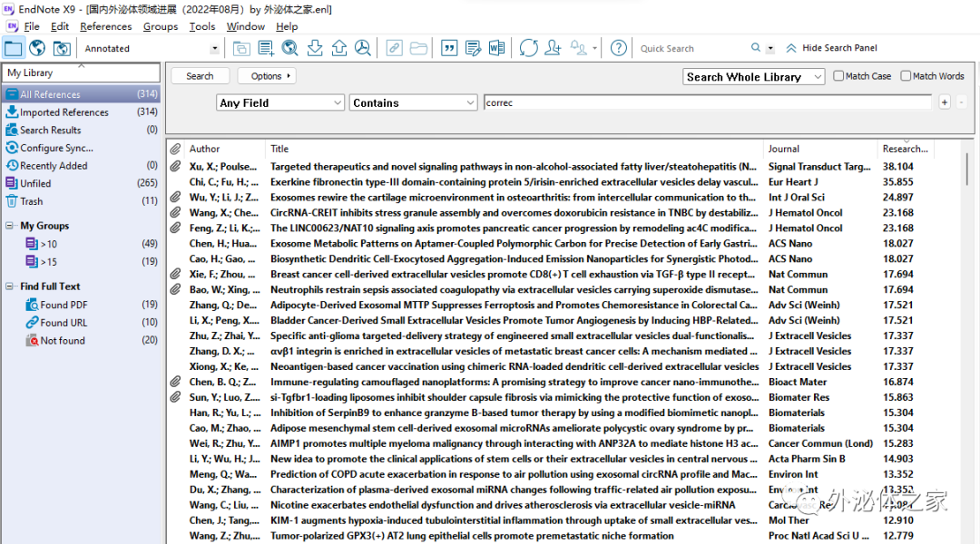Open the Quick Search options arrow
Viewport: 980px width, 544px height.
[x=770, y=48]
